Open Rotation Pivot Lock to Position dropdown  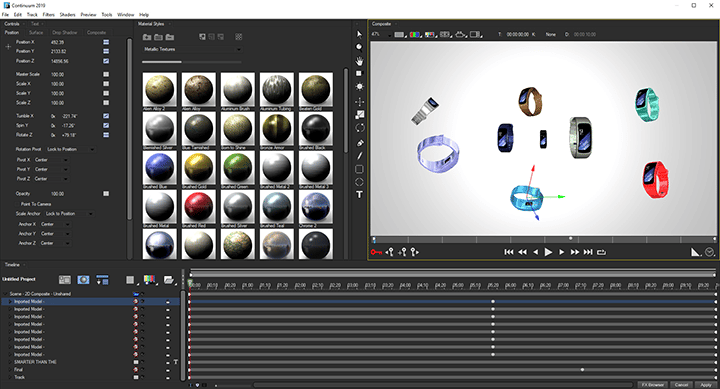pyautogui.click(x=71, y=149)
